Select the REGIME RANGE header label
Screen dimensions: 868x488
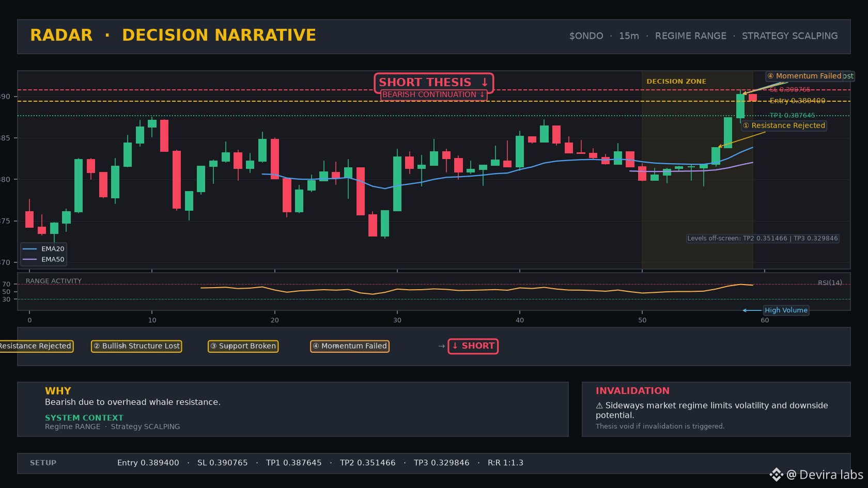tap(690, 36)
